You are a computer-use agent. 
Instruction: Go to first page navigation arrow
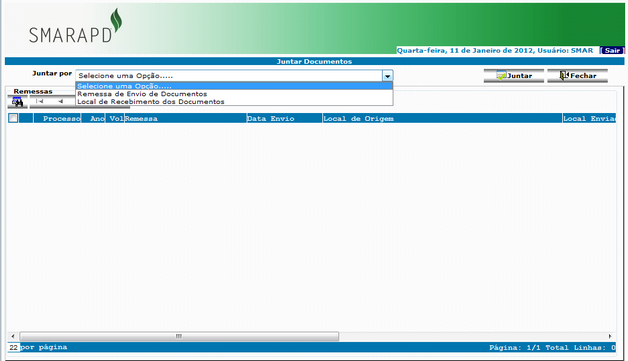[39, 101]
